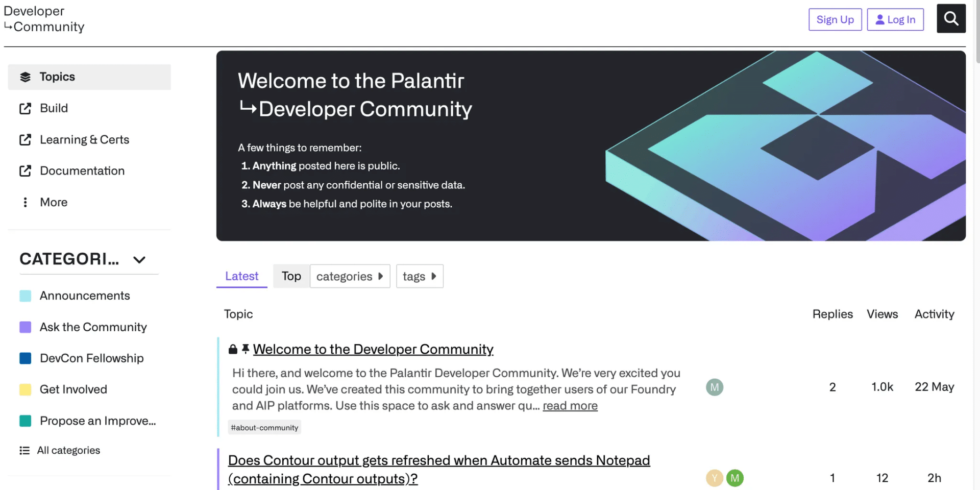Open Welcome to the Developer Community topic
This screenshot has height=490, width=980.
tap(373, 349)
